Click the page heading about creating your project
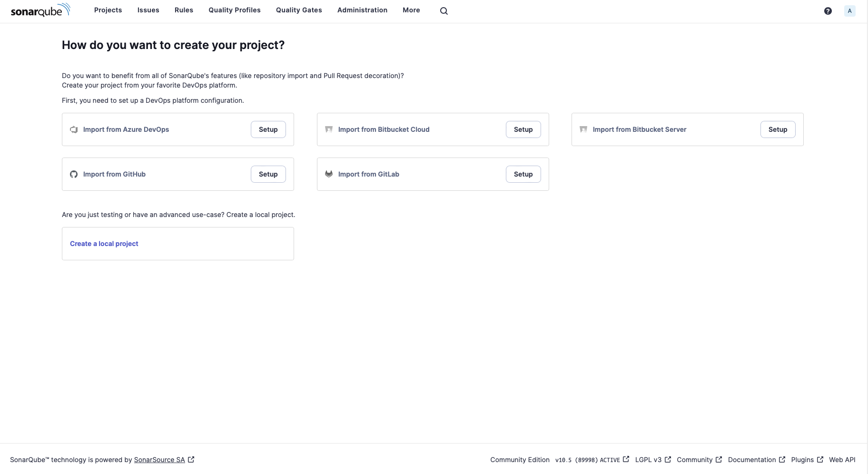The height and width of the screenshot is (474, 868). tap(173, 45)
